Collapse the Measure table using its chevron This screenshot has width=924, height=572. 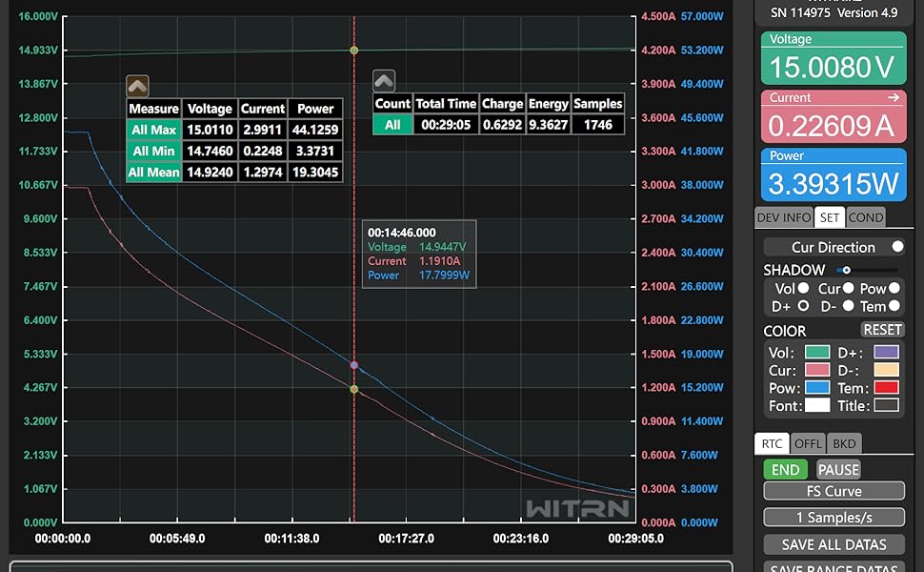pos(137,86)
